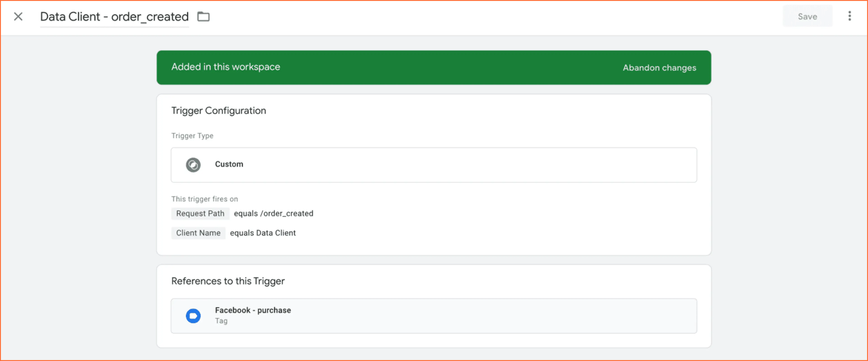This screenshot has height=361, width=868.
Task: Click the Save button
Action: (x=807, y=16)
